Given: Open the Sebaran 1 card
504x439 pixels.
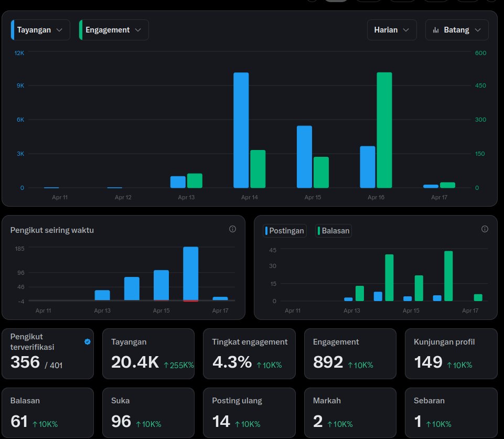Looking at the screenshot, I should pos(451,413).
